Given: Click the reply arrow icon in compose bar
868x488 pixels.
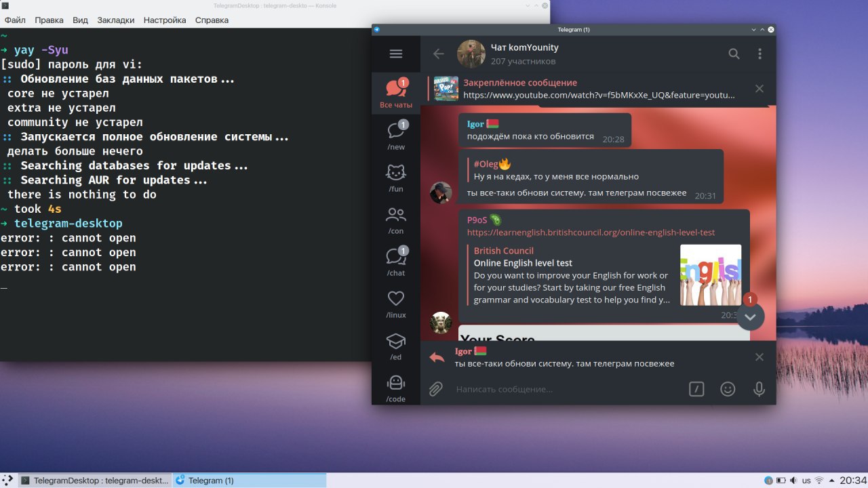Looking at the screenshot, I should pos(437,357).
